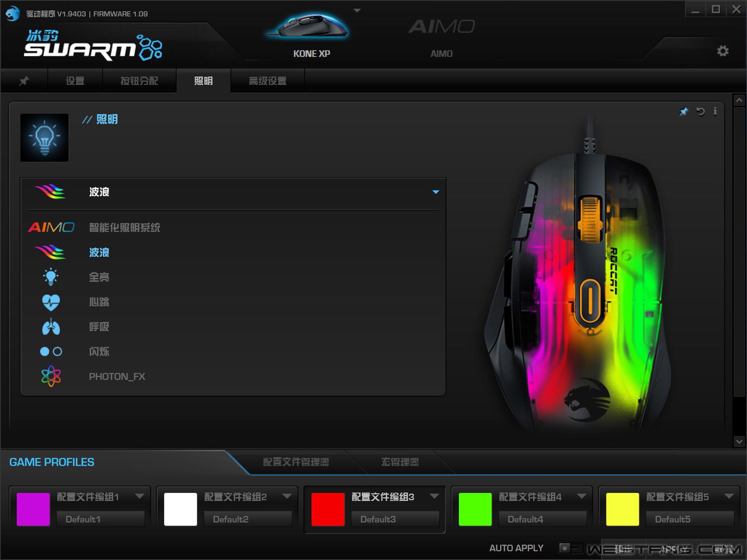Click the Swarm logo icon in title bar
This screenshot has width=747, height=560.
tap(12, 13)
